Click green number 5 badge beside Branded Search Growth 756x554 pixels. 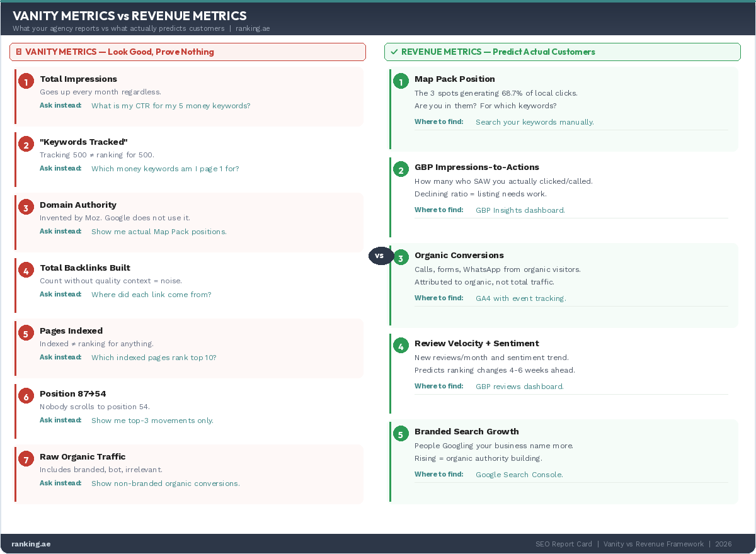pyautogui.click(x=400, y=434)
